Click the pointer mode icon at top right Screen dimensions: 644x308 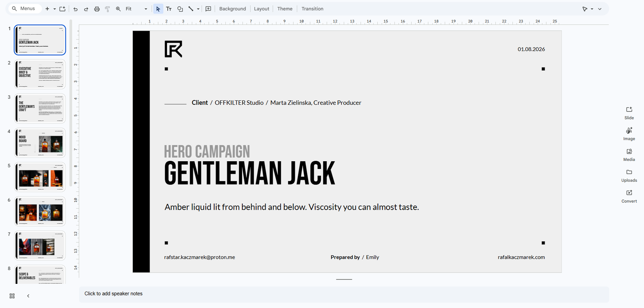[x=585, y=9]
